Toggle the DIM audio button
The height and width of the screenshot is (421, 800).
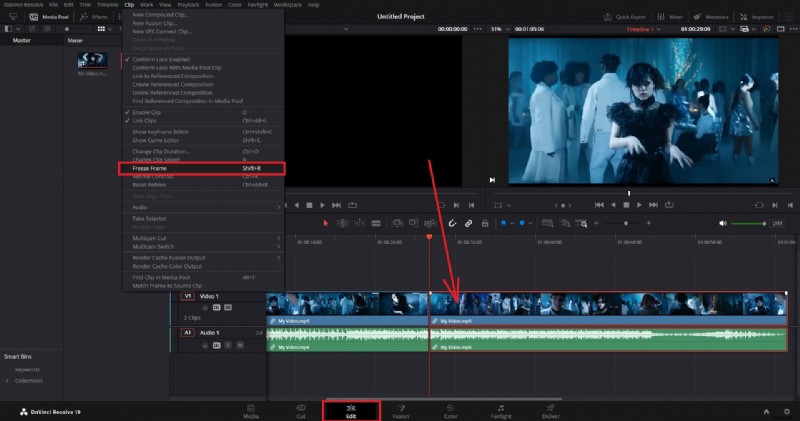click(777, 223)
